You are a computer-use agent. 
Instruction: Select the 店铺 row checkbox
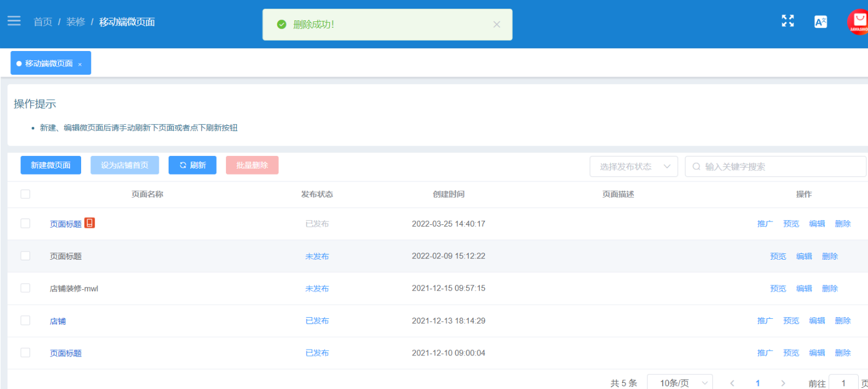25,321
